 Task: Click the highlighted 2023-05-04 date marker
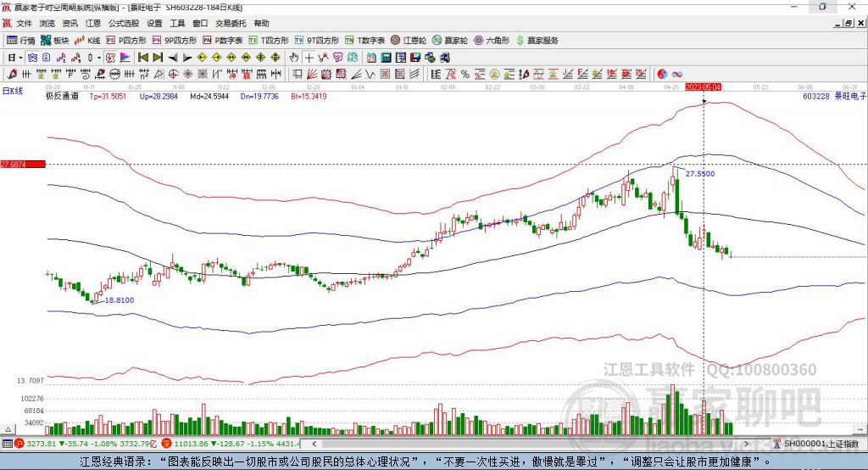(x=704, y=87)
